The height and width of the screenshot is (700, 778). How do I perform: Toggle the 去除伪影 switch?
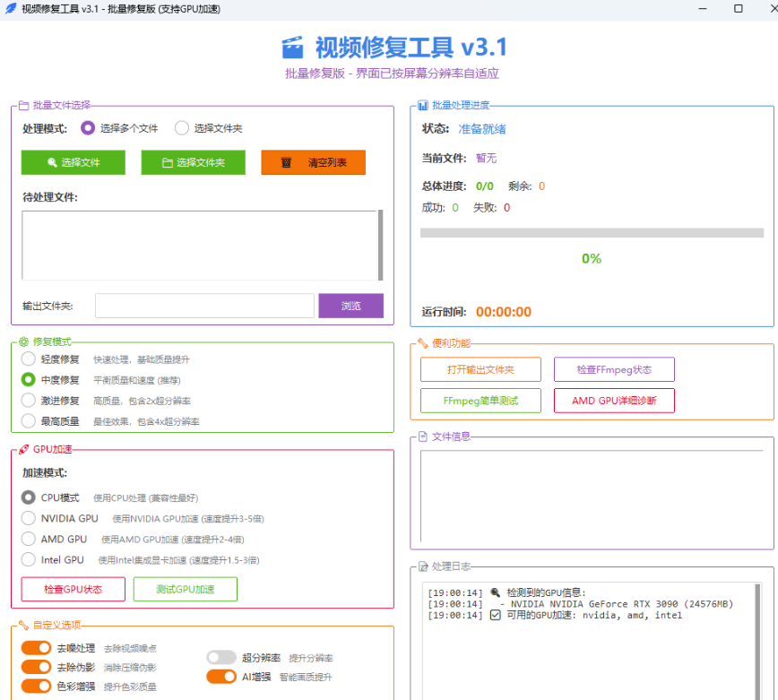(36, 667)
